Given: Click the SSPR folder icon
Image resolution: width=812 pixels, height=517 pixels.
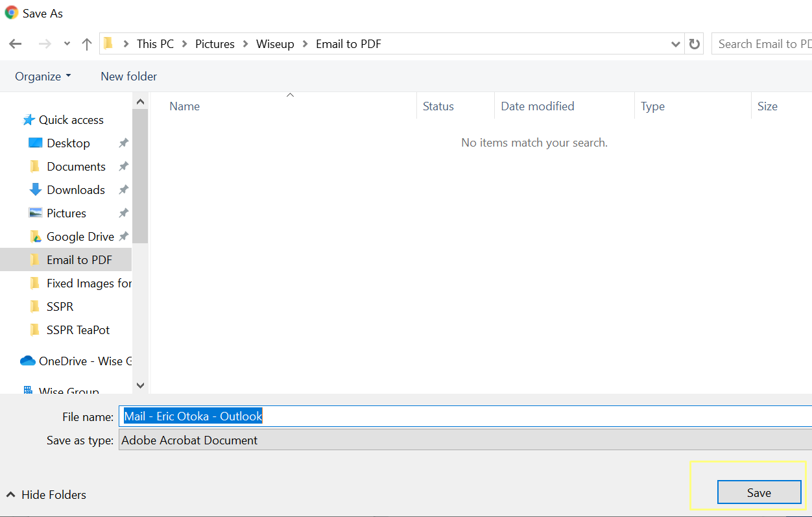Looking at the screenshot, I should point(35,306).
